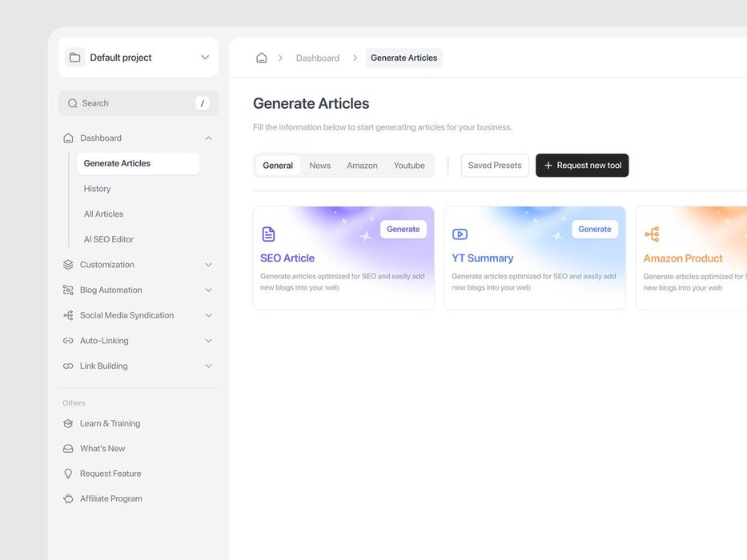The image size is (747, 560).
Task: Open Saved Presets
Action: point(495,166)
